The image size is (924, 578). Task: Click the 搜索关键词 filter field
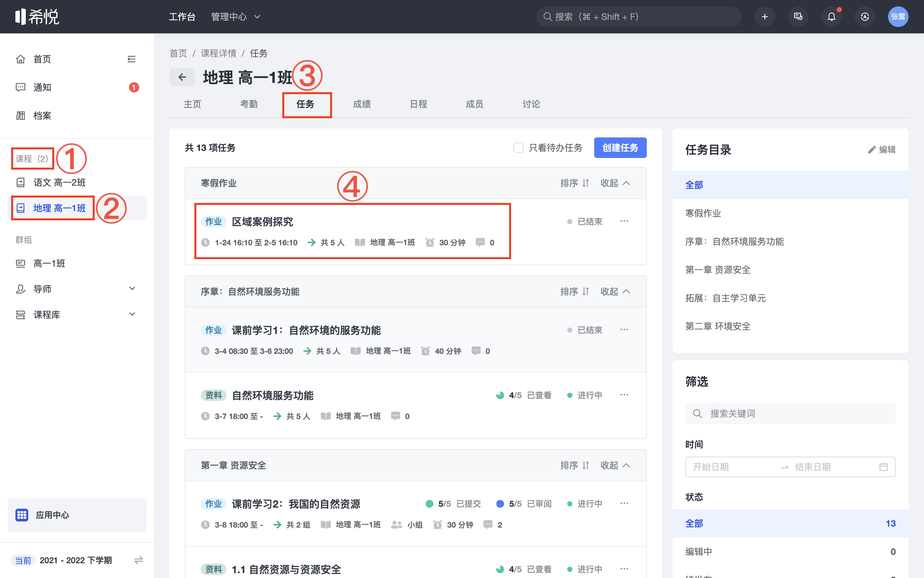[x=790, y=414]
